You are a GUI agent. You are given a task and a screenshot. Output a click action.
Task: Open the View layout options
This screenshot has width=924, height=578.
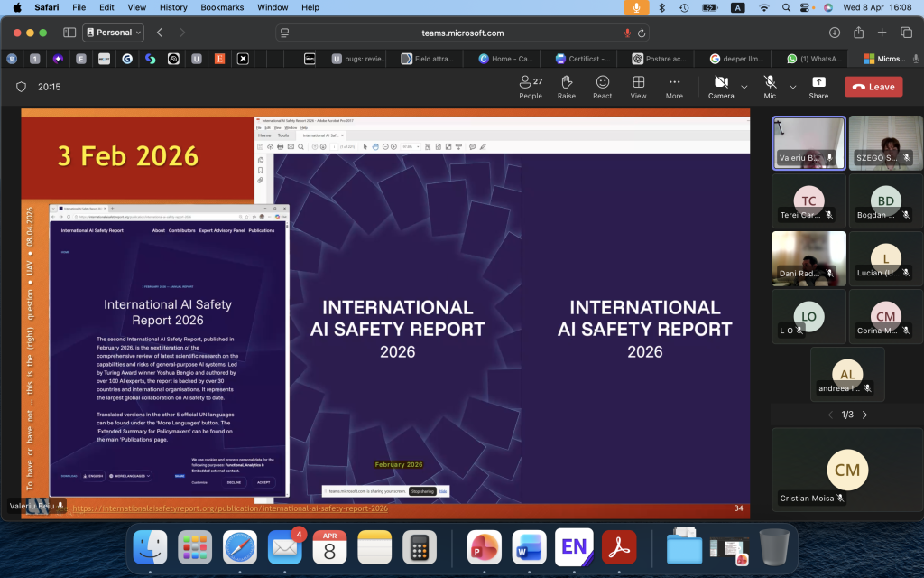pos(638,88)
